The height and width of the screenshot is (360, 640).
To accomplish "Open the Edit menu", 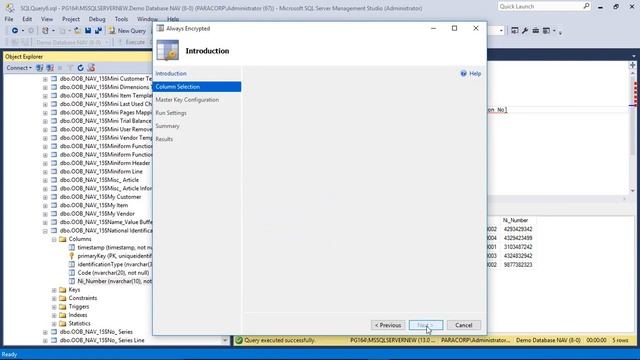I will pyautogui.click(x=27, y=19).
